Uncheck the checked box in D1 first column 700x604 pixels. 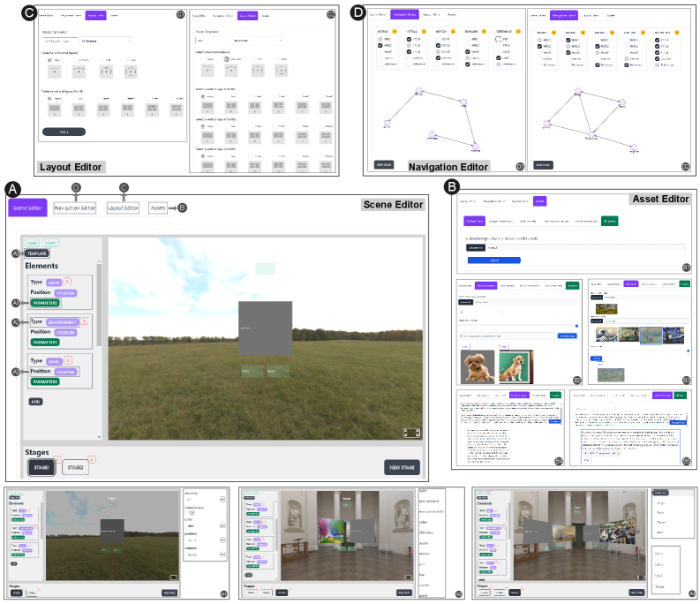point(380,46)
